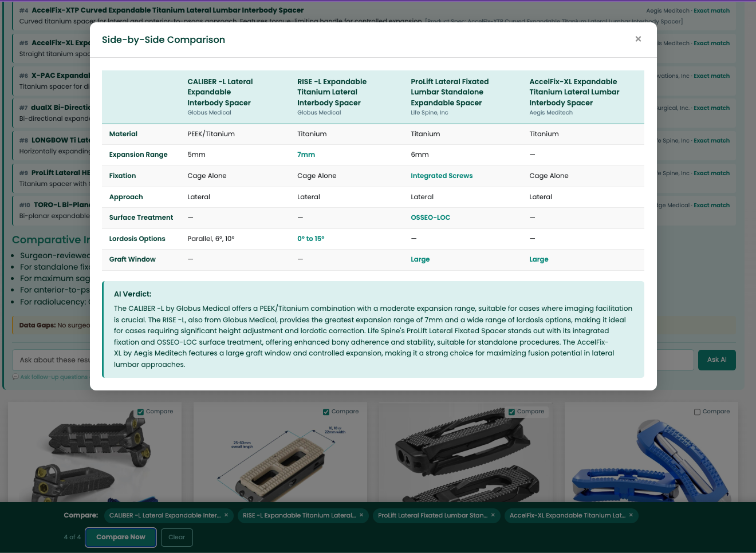The image size is (756, 553).
Task: Uncheck Compare on the ProLift product card
Action: click(511, 412)
